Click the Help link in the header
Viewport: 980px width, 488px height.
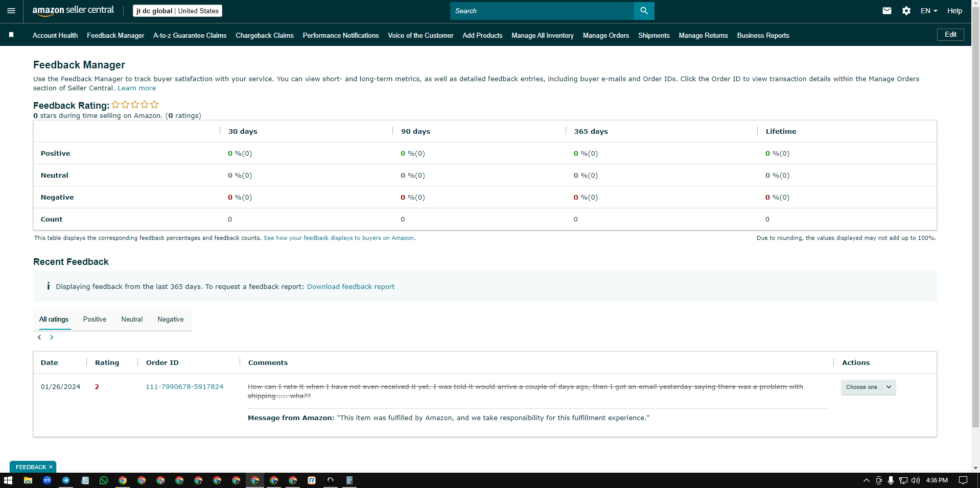pos(954,11)
